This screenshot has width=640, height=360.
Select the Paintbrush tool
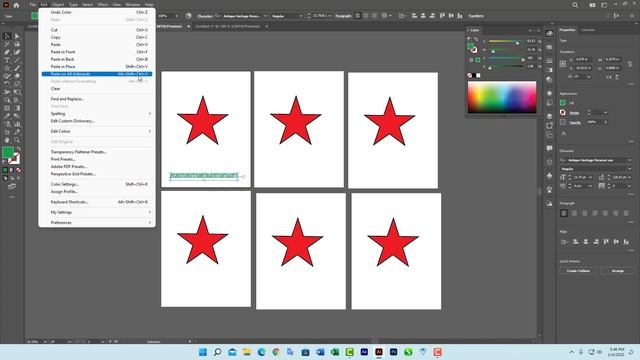click(x=17, y=68)
